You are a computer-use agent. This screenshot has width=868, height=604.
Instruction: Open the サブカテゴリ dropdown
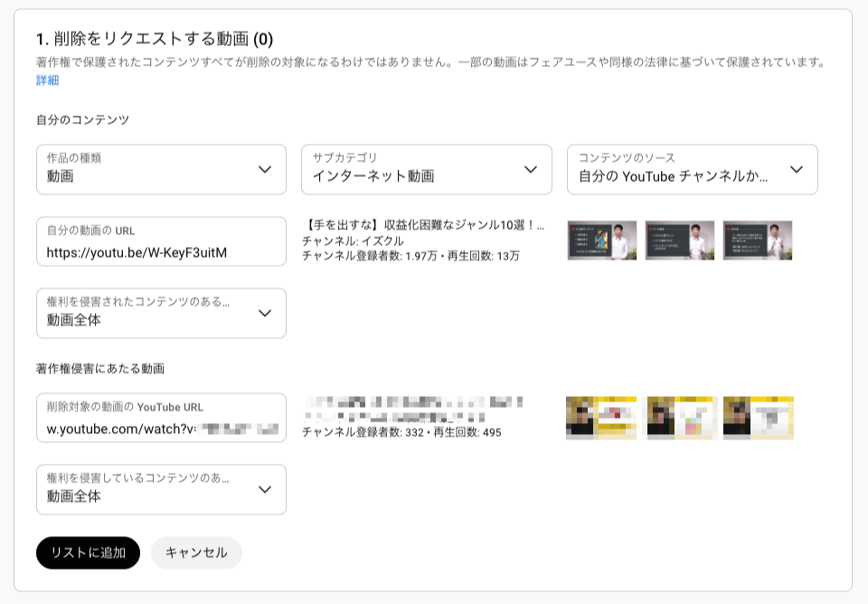[x=426, y=169]
